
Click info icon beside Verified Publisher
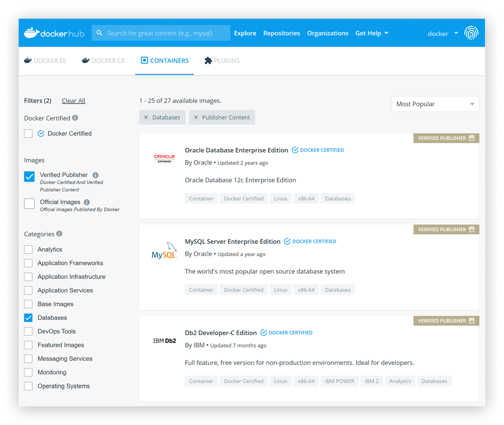pyautogui.click(x=96, y=175)
